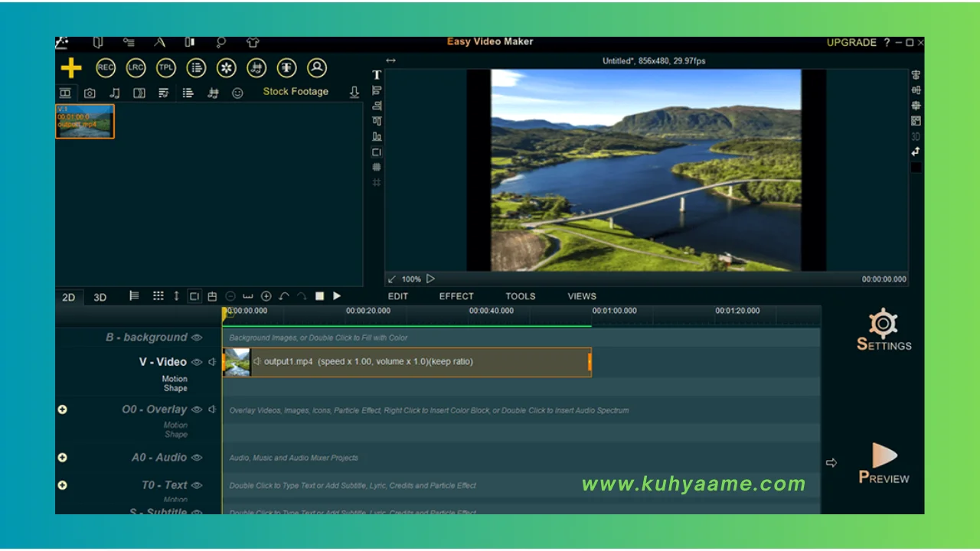Click the calendar-like icon in the timeline toolbar

[x=212, y=296]
